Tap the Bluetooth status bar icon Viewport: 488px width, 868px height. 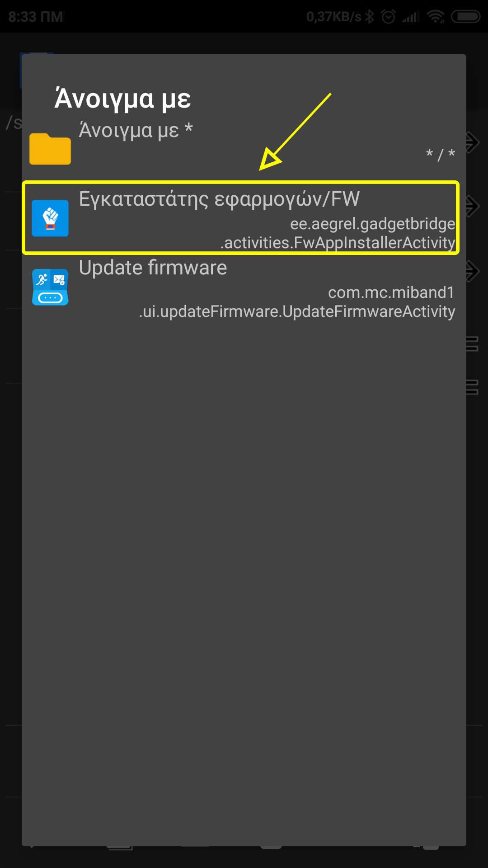pos(370,17)
